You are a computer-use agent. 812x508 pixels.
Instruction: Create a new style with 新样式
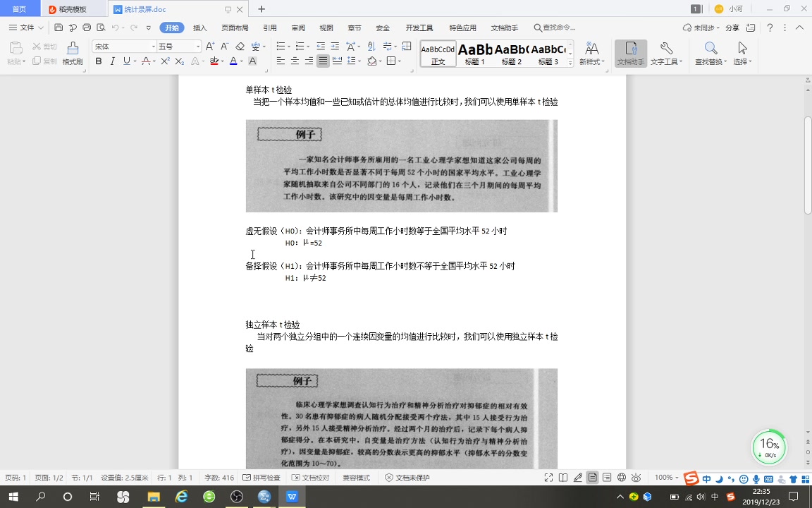pyautogui.click(x=591, y=53)
